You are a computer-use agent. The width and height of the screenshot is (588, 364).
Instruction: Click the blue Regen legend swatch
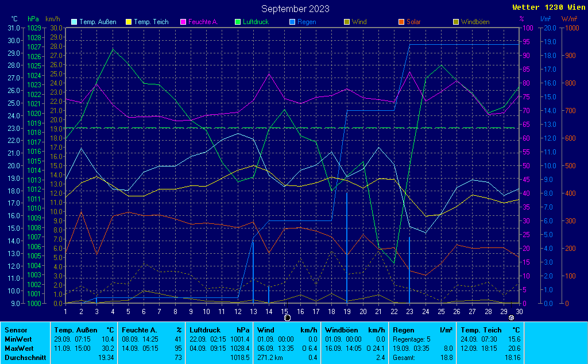(292, 22)
